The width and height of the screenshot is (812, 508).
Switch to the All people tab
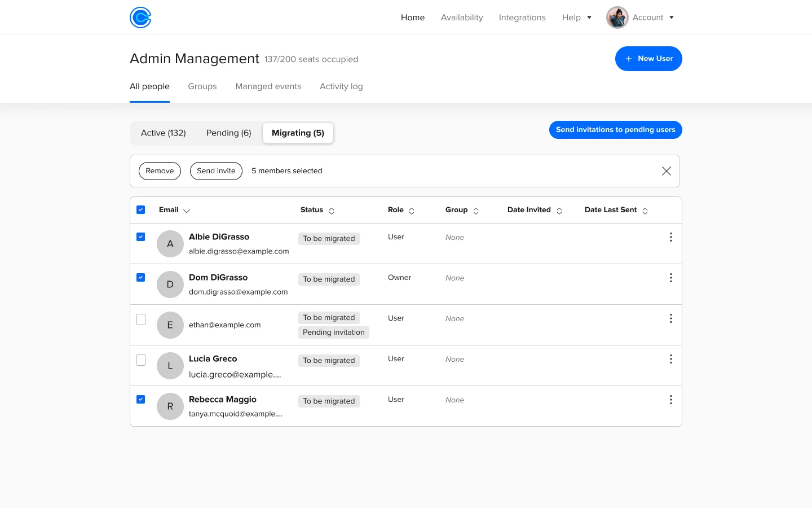point(149,86)
